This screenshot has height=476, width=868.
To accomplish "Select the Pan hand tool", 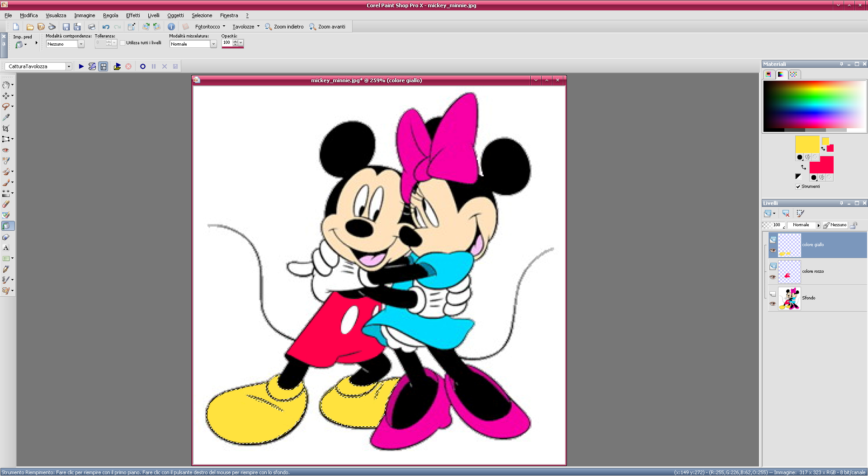I will 6,84.
